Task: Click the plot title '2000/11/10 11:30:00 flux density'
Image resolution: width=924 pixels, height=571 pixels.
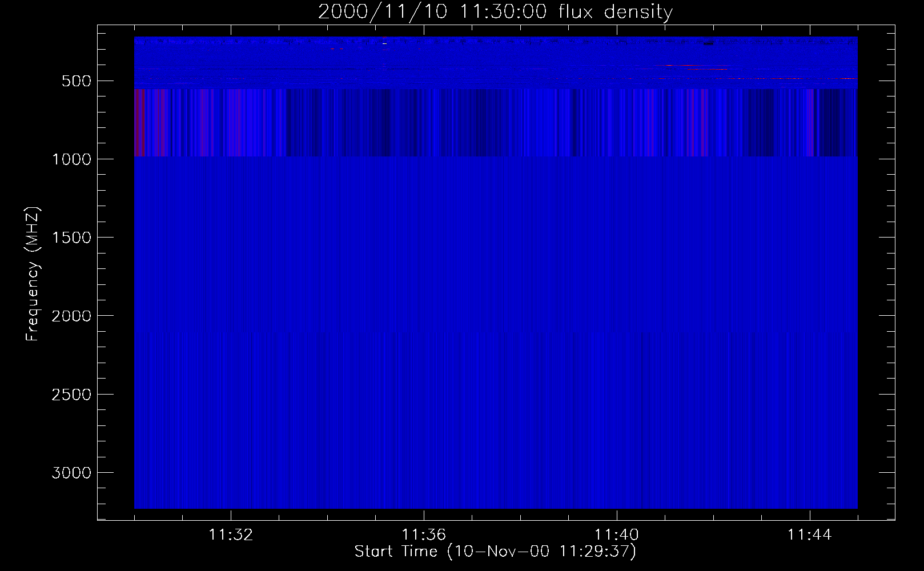Action: [495, 11]
